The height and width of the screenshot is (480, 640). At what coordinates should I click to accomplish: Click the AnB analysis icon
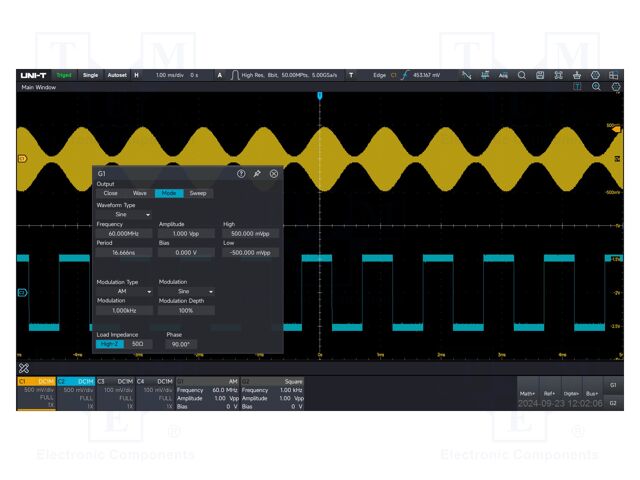click(x=503, y=75)
